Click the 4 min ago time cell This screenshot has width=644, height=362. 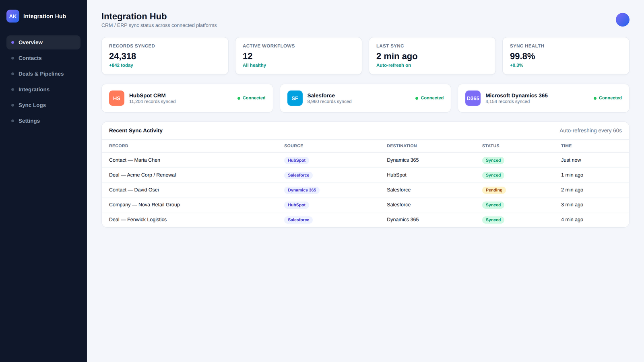pos(572,220)
